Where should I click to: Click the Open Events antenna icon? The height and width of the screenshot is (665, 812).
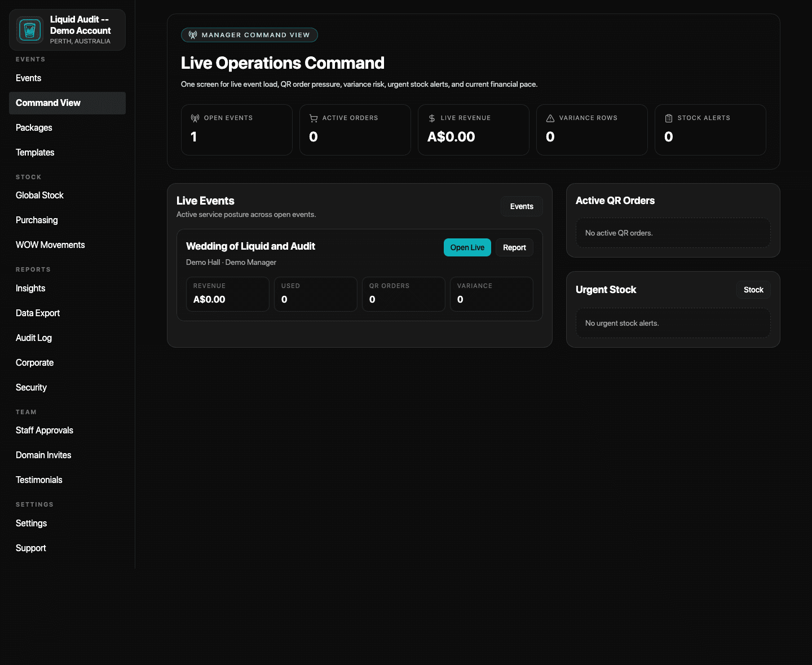pyautogui.click(x=195, y=118)
